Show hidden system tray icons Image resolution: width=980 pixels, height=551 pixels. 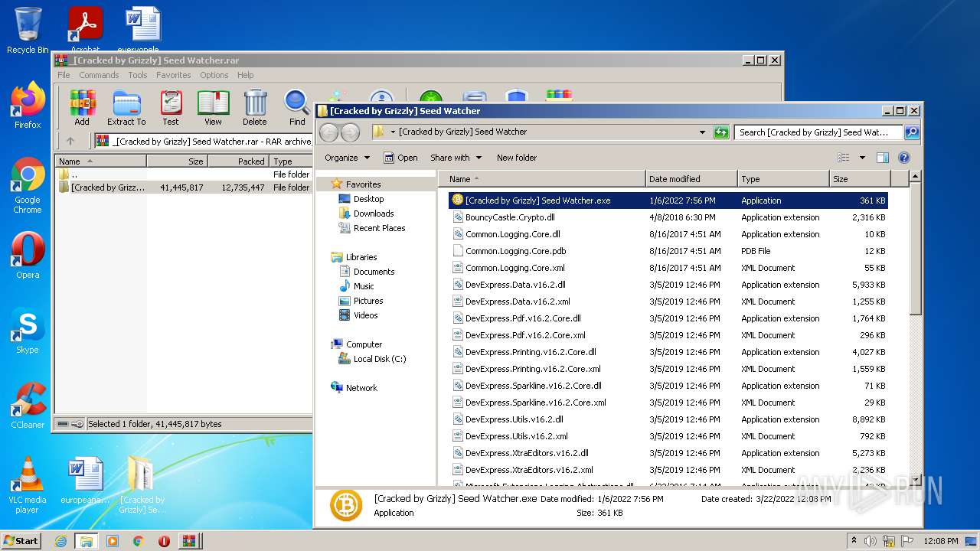coord(854,541)
